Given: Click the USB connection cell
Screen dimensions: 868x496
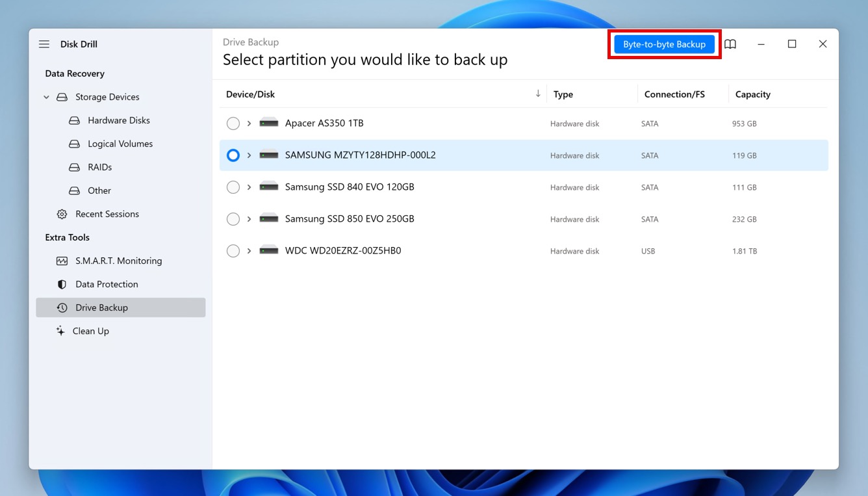Looking at the screenshot, I should (648, 251).
